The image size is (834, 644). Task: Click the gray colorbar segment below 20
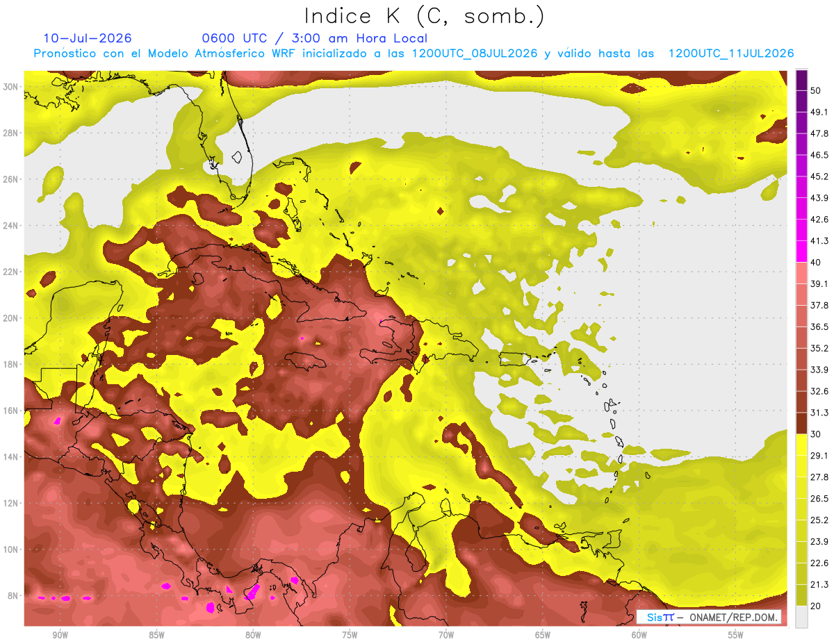[801, 617]
